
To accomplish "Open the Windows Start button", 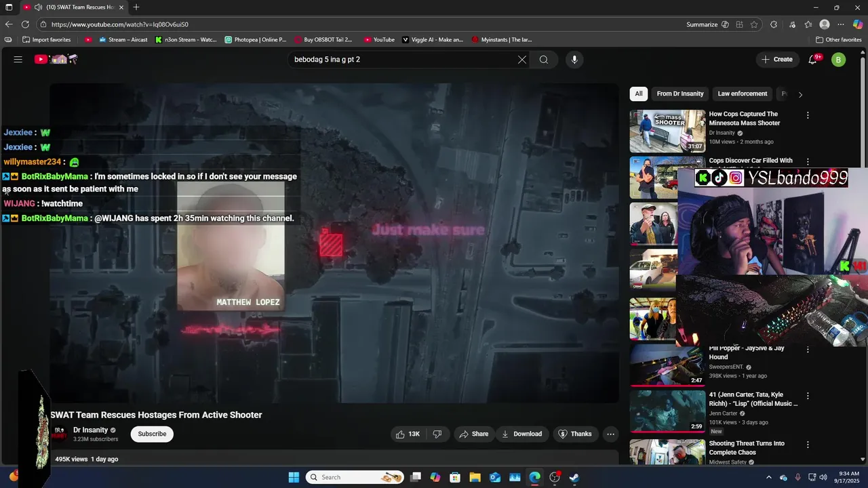I will coord(294,477).
